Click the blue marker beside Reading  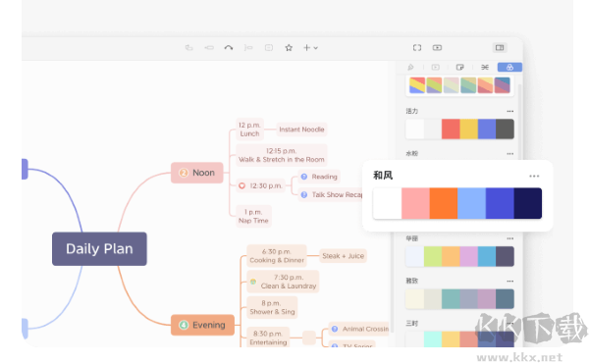point(304,177)
